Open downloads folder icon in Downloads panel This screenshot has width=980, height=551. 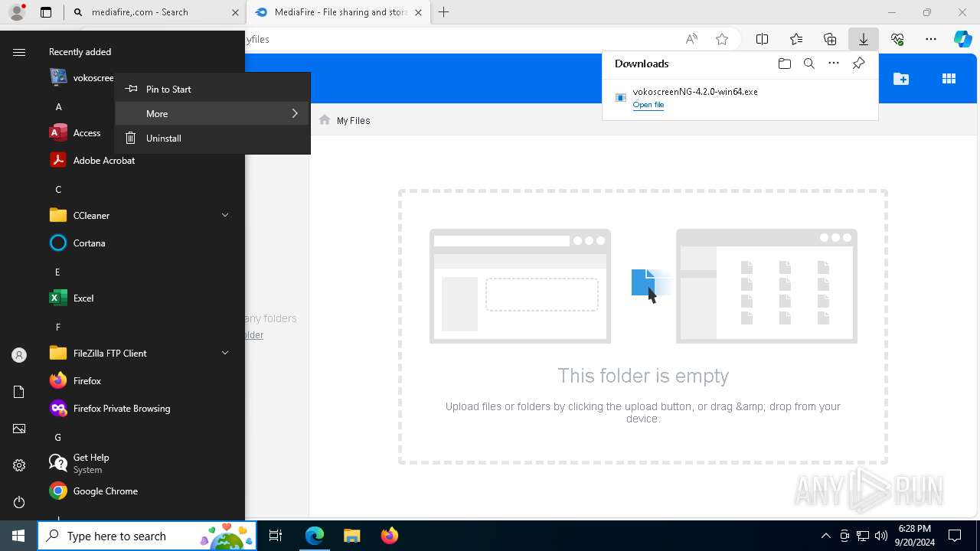coord(784,64)
